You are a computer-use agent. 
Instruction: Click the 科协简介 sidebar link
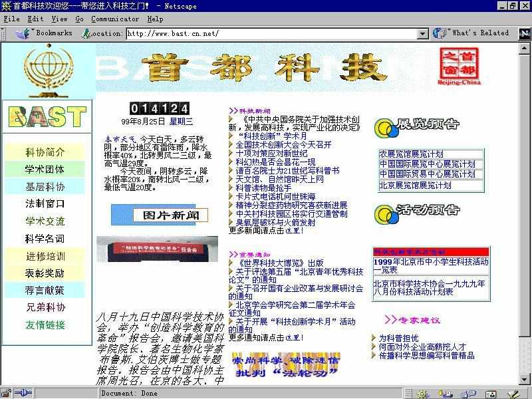click(45, 152)
